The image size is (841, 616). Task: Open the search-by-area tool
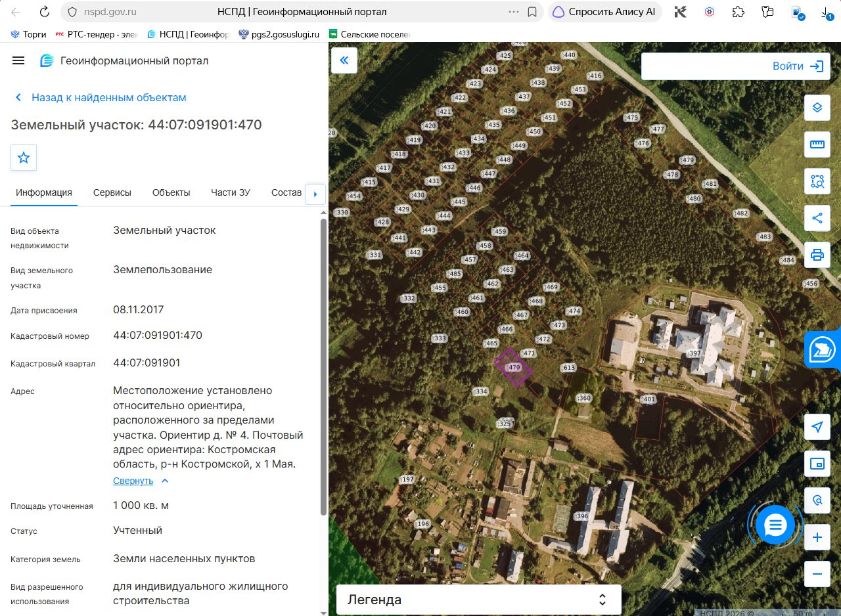[x=817, y=181]
